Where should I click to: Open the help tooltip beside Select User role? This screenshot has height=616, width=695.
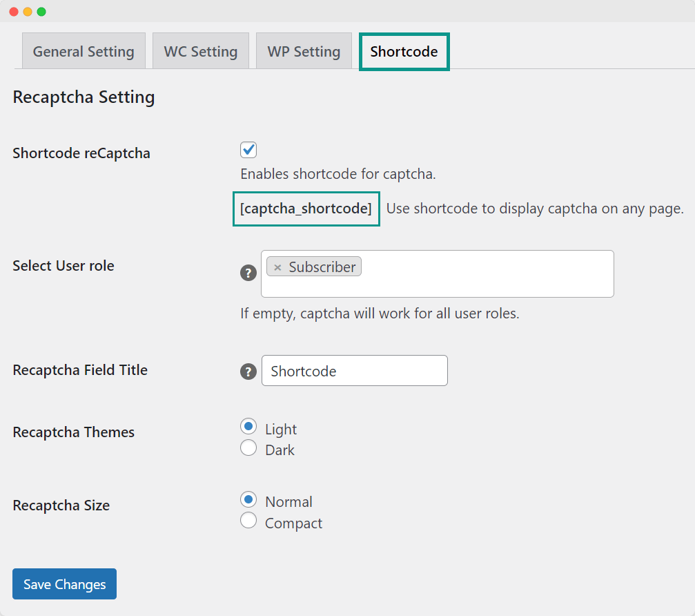tap(248, 273)
